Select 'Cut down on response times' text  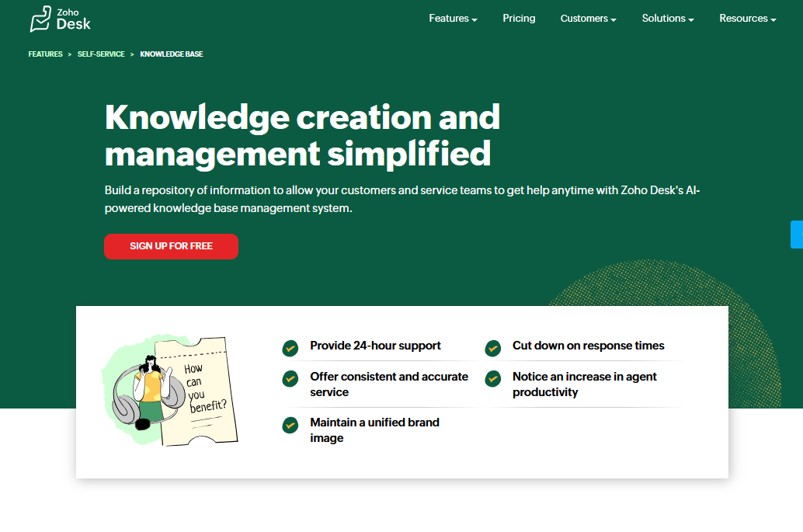[x=589, y=346]
